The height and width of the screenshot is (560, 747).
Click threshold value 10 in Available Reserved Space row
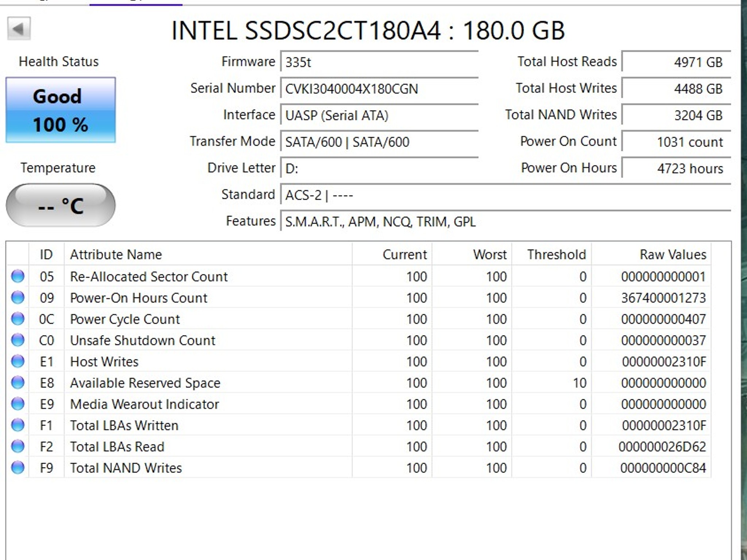[580, 383]
